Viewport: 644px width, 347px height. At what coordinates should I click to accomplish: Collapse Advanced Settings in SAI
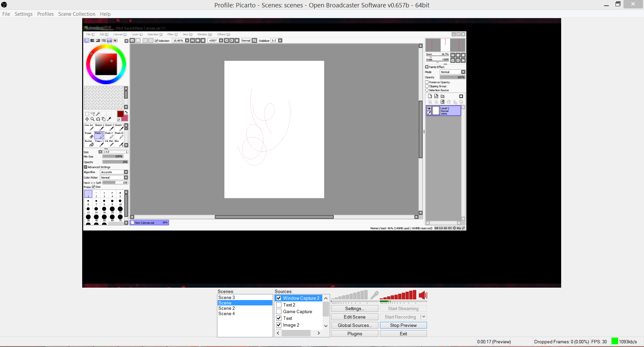86,167
